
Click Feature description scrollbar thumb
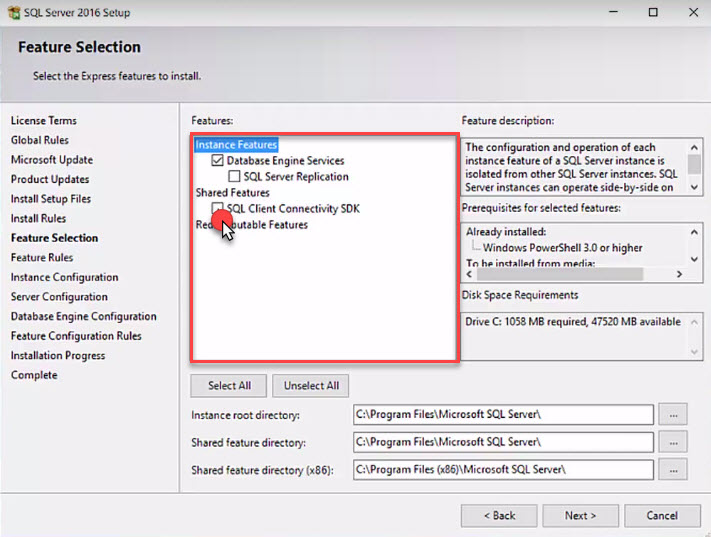pos(694,164)
